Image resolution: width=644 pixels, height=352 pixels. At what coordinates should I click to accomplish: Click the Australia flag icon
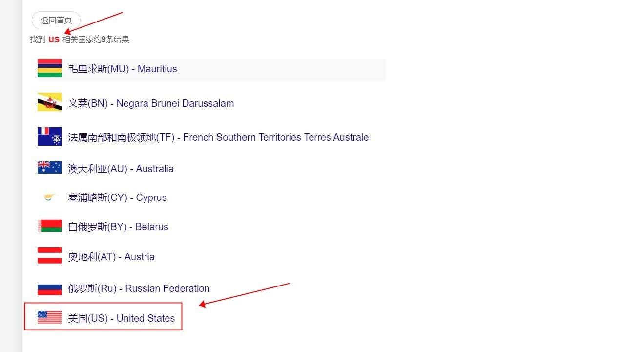coord(50,168)
